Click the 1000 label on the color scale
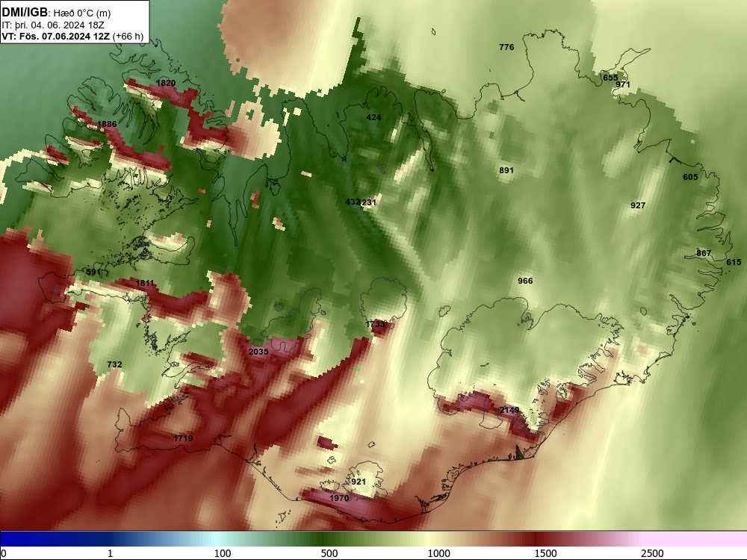The width and height of the screenshot is (747, 560). coord(438,553)
